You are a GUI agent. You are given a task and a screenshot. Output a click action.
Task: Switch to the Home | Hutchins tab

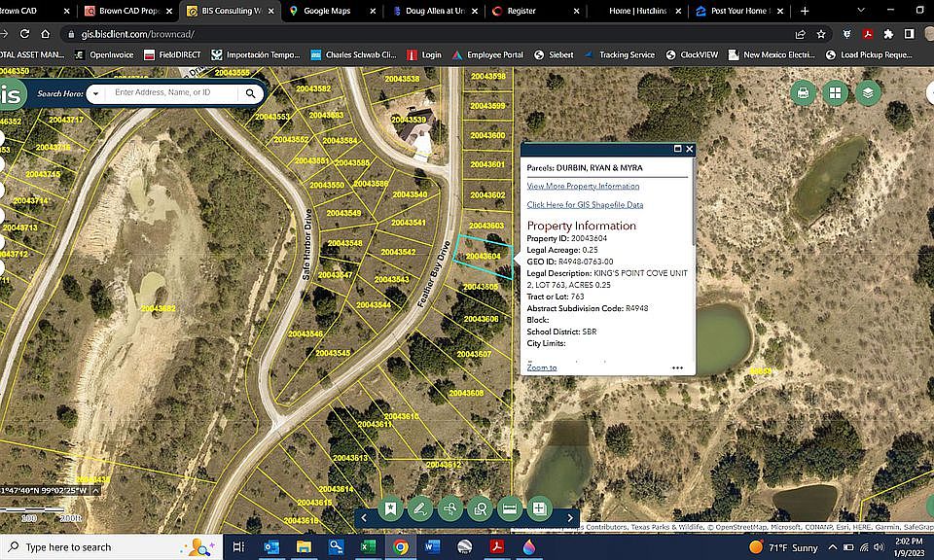coord(637,11)
